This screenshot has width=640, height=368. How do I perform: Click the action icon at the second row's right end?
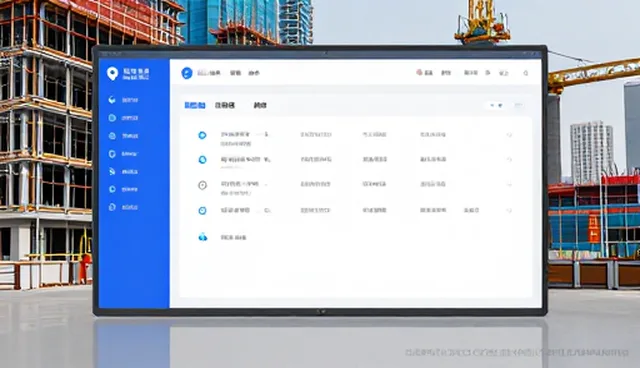509,160
